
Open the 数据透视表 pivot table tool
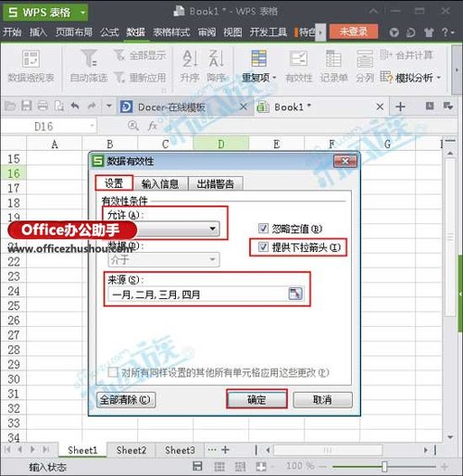click(31, 66)
